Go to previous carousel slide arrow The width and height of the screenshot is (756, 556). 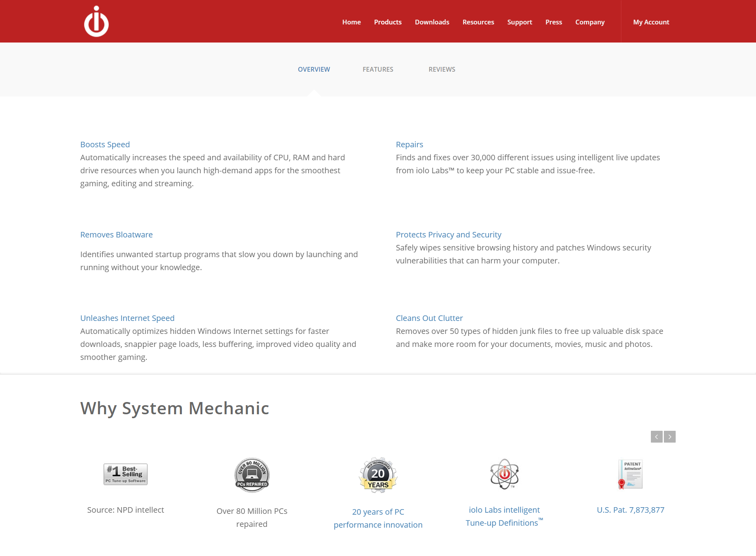point(656,437)
